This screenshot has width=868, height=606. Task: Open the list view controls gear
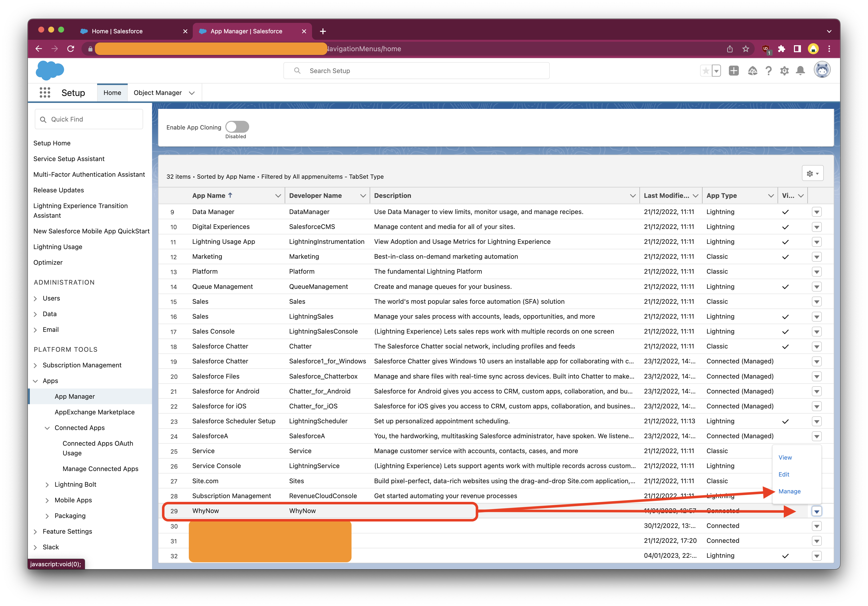click(x=812, y=173)
